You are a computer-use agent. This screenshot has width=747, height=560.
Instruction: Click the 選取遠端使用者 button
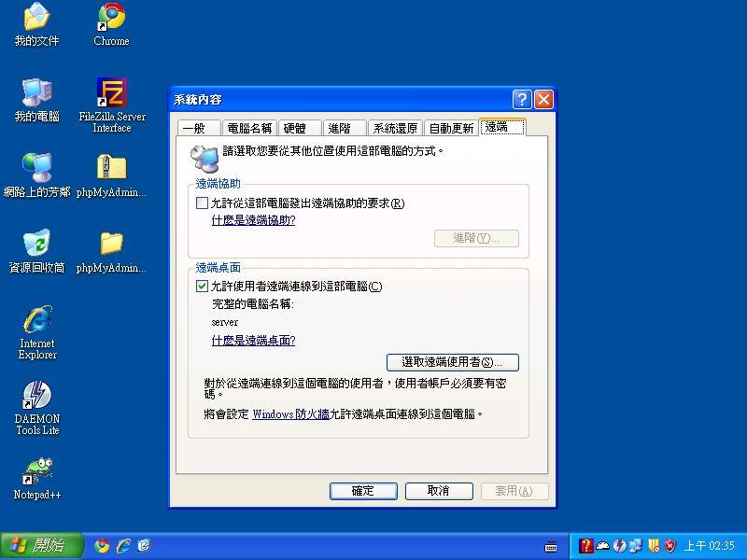[x=452, y=362]
